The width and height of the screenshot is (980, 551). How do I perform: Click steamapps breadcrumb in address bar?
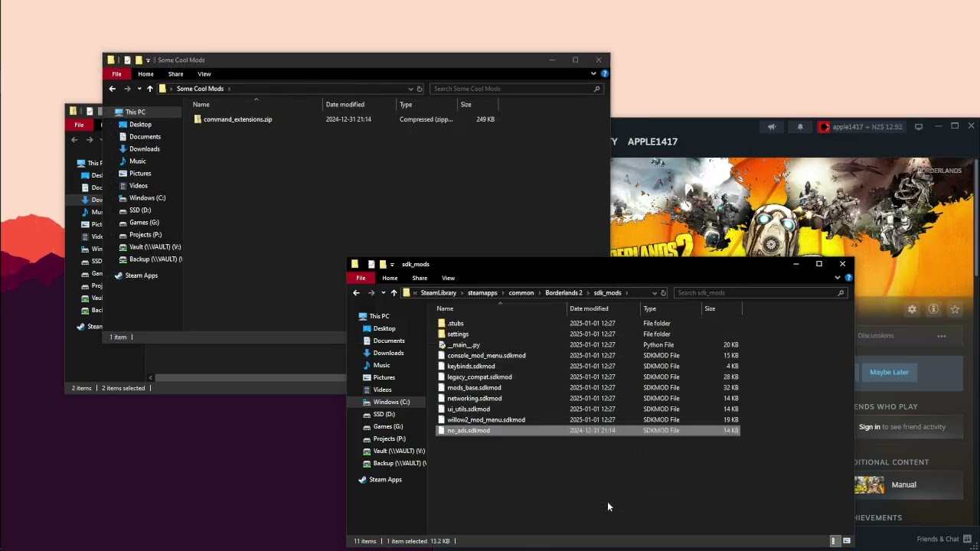click(482, 292)
